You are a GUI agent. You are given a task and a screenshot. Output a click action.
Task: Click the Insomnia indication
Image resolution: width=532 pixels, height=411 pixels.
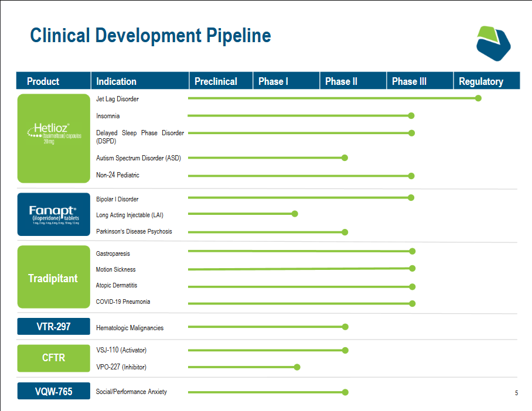(108, 116)
